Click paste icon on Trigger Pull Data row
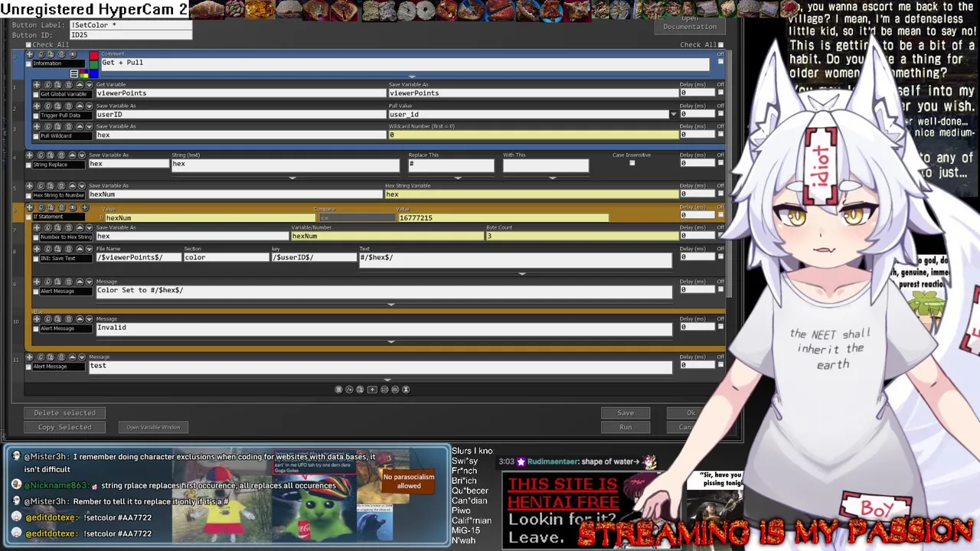Screen dimensions: 980x551 (57, 106)
